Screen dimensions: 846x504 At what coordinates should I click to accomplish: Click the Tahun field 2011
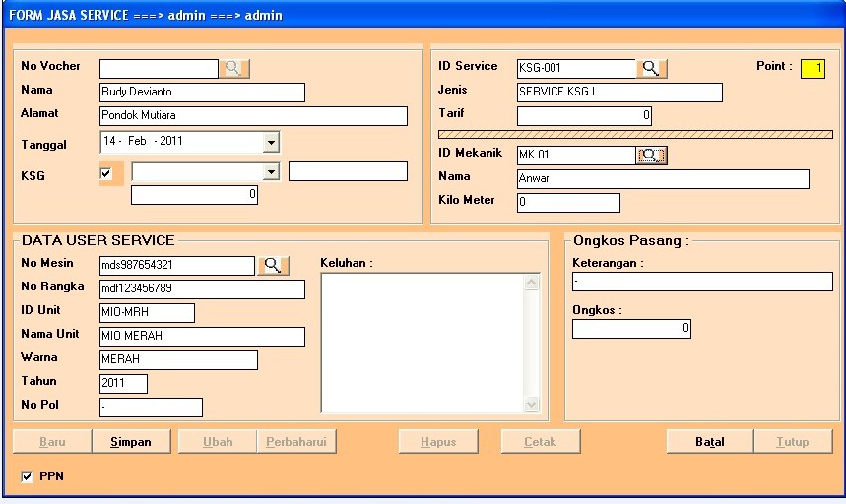[x=123, y=384]
